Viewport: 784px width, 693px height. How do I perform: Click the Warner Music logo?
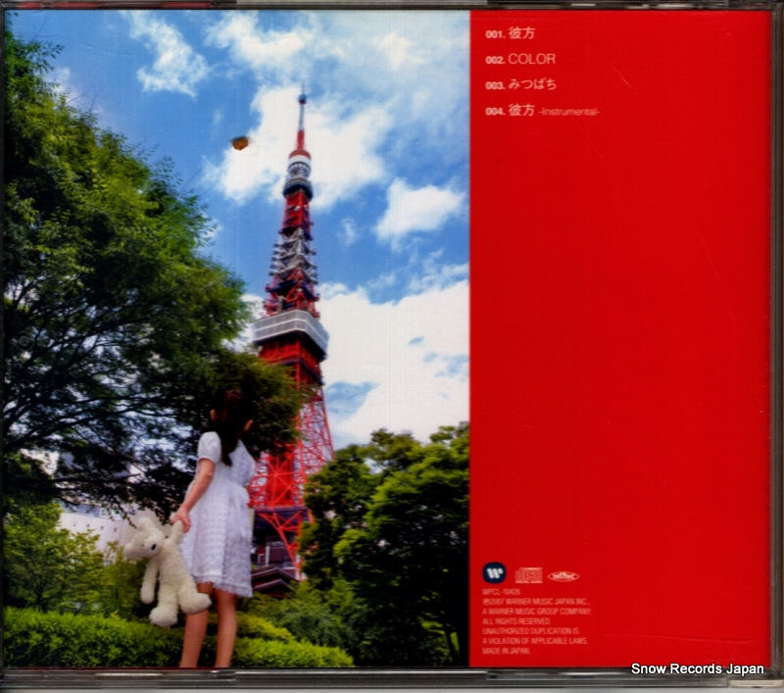point(495,574)
